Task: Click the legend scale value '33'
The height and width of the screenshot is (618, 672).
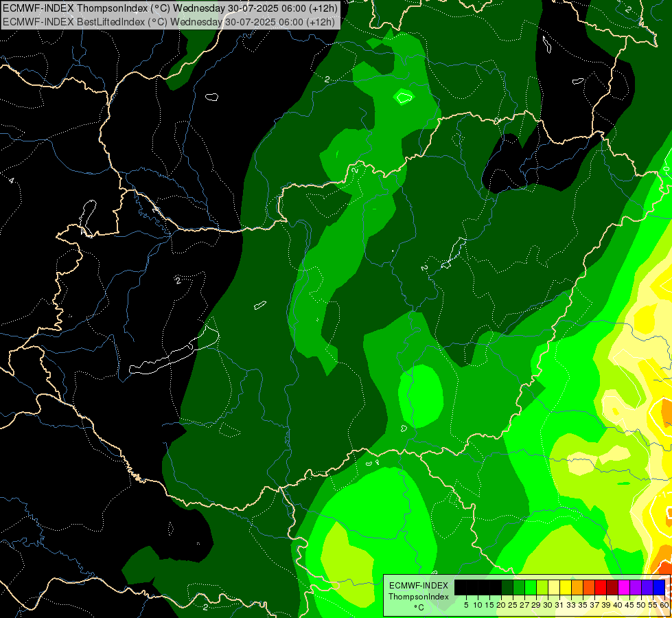Action: coord(571,605)
